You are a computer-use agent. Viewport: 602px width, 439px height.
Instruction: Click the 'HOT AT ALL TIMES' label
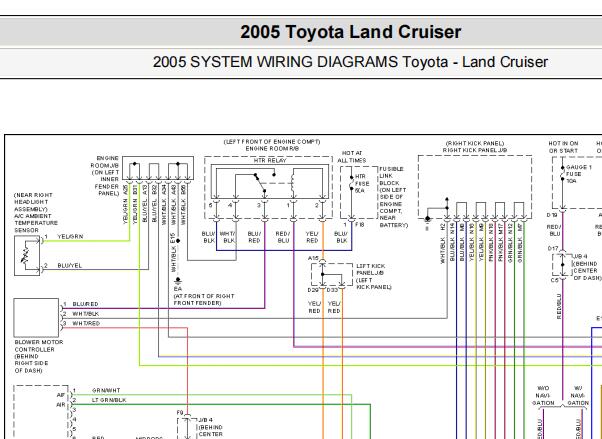pos(351,157)
